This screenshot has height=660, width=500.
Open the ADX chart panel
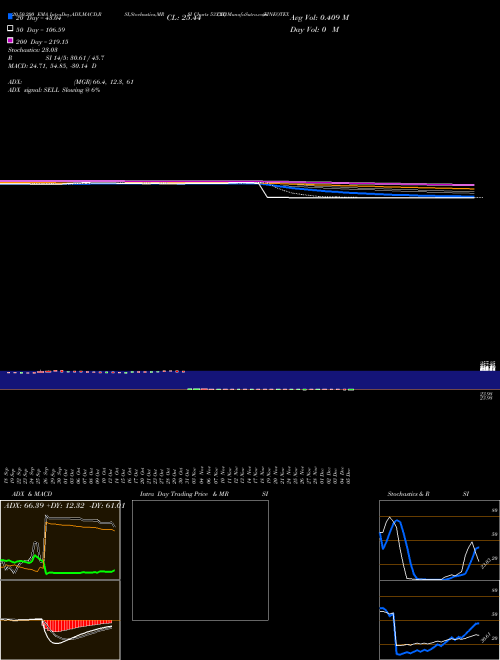pyautogui.click(x=60, y=540)
